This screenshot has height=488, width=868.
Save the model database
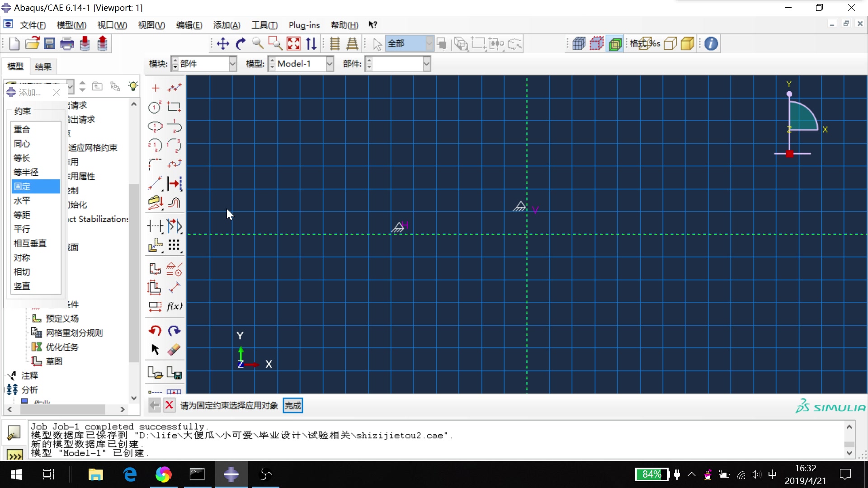point(49,44)
